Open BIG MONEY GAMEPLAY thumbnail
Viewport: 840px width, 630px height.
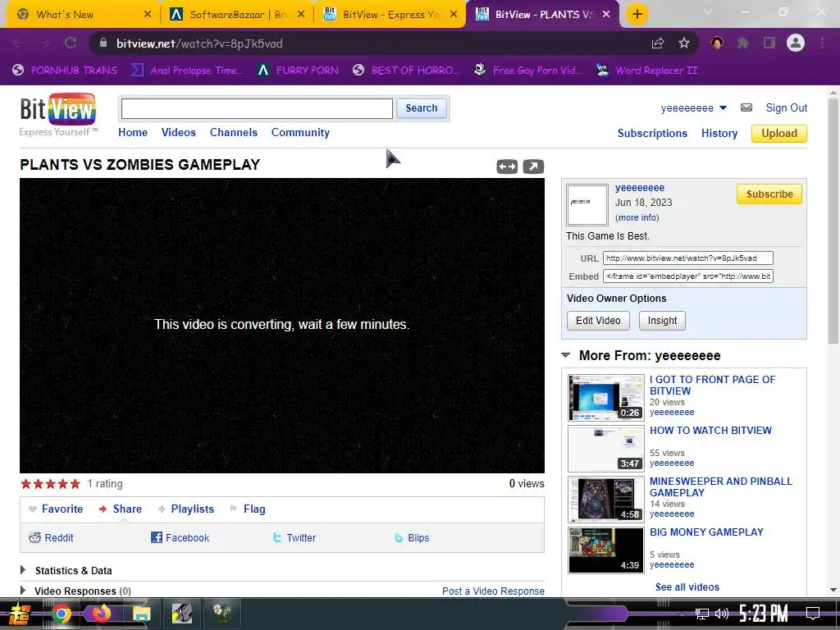(606, 550)
